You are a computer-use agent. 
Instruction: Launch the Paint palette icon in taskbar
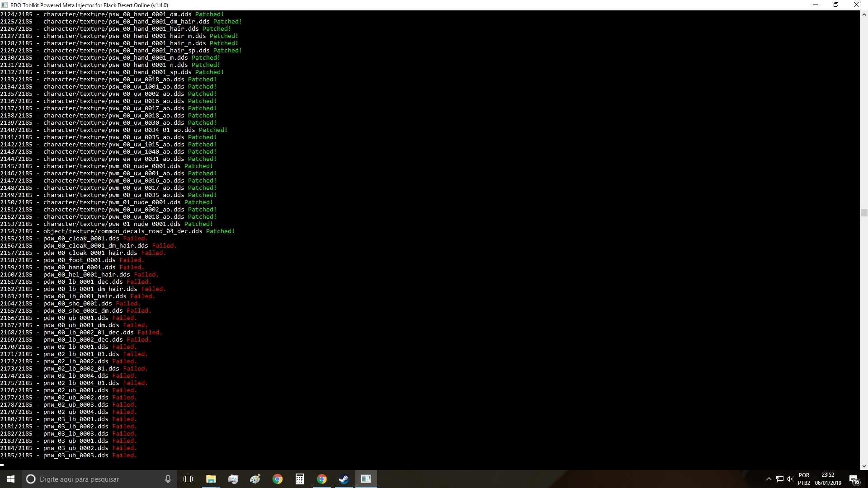pos(255,479)
